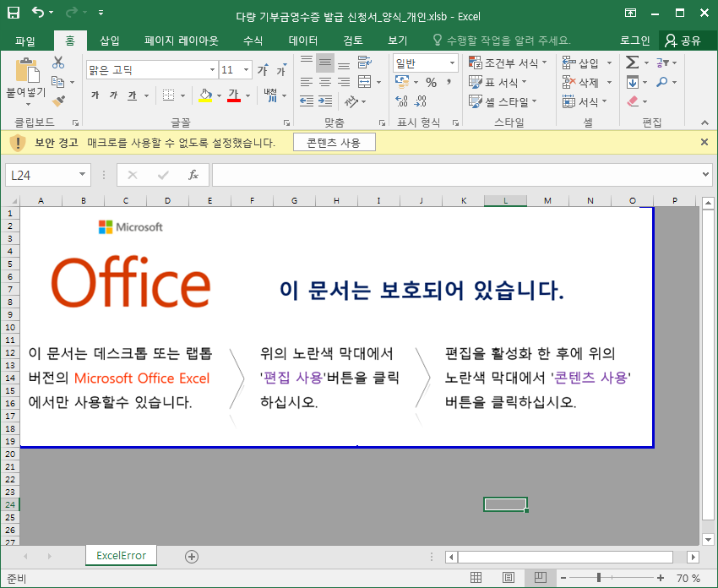This screenshot has width=718, height=588.
Task: Undo the last action
Action: click(x=38, y=13)
